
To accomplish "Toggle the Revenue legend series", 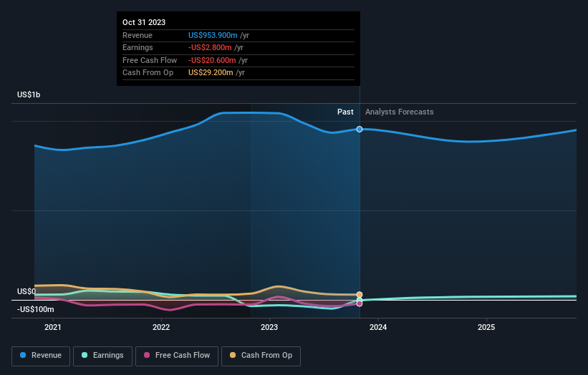I will click(41, 356).
